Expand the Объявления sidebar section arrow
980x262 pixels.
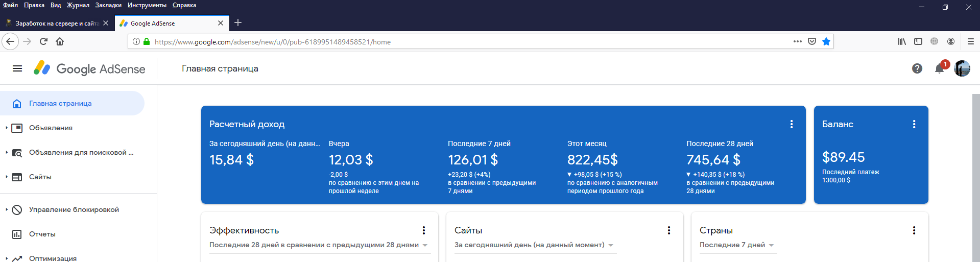click(x=6, y=128)
